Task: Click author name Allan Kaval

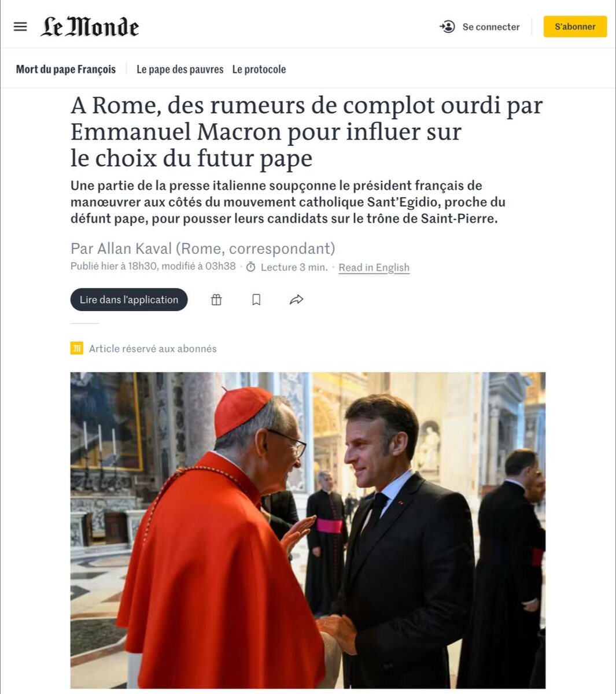Action: coord(135,249)
